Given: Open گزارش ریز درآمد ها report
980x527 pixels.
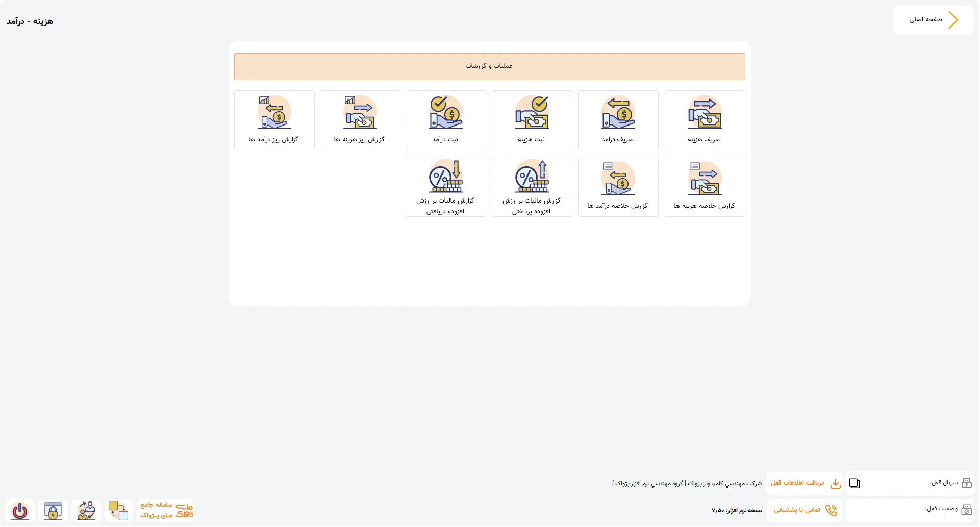Looking at the screenshot, I should [x=274, y=120].
